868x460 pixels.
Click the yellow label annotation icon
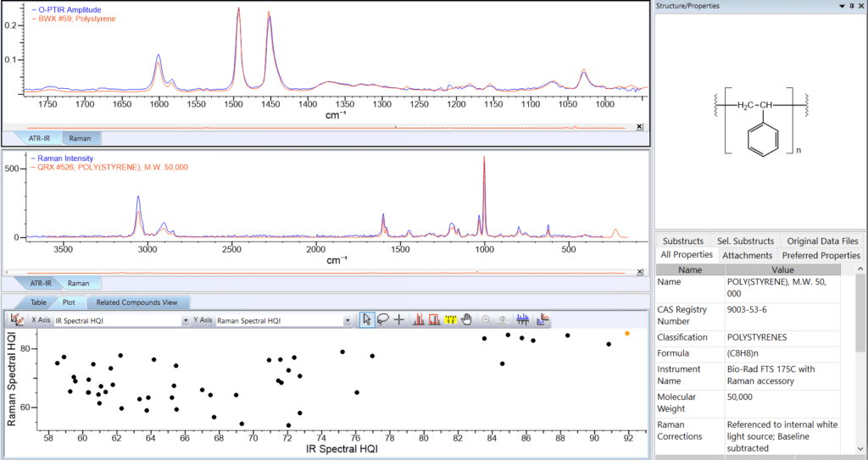(451, 319)
